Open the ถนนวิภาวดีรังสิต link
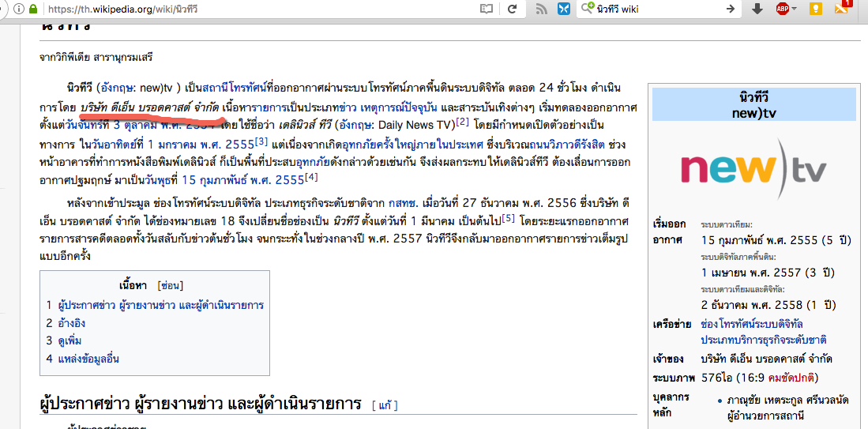 (x=567, y=143)
